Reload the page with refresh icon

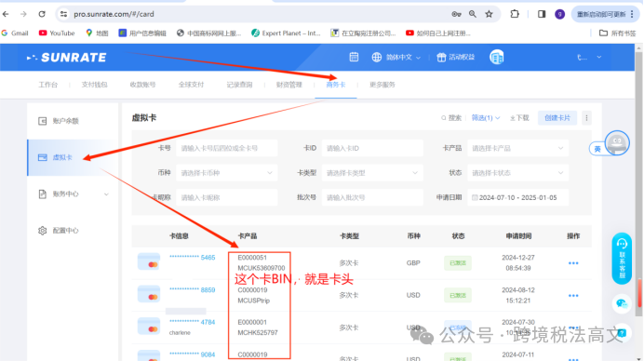click(x=42, y=14)
